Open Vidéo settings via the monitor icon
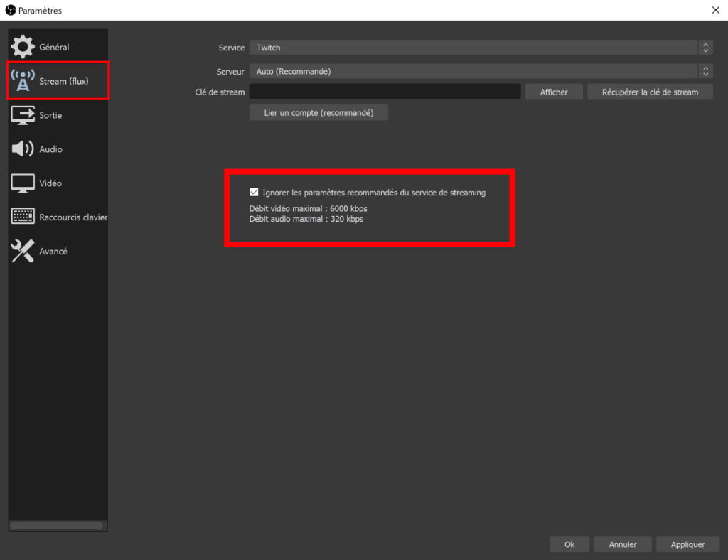The width and height of the screenshot is (728, 560). 23,183
